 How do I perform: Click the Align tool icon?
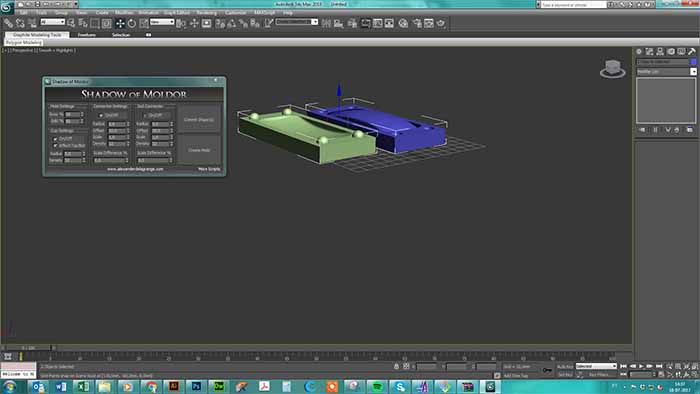click(338, 23)
